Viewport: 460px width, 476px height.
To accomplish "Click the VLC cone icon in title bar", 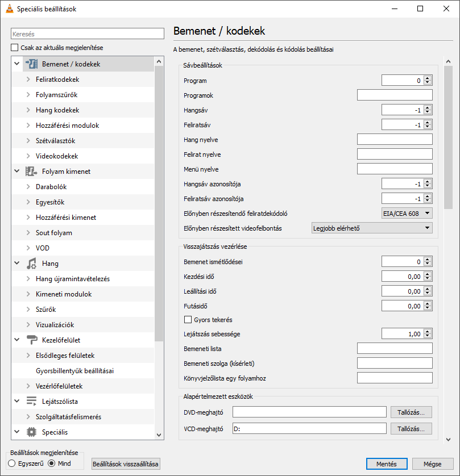I will 10,9.
